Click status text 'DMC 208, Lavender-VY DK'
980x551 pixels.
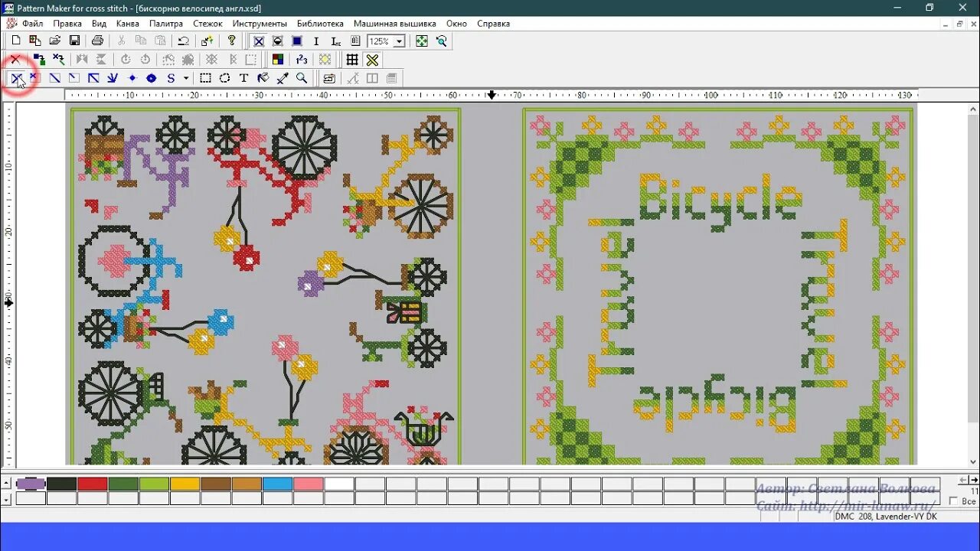point(887,517)
